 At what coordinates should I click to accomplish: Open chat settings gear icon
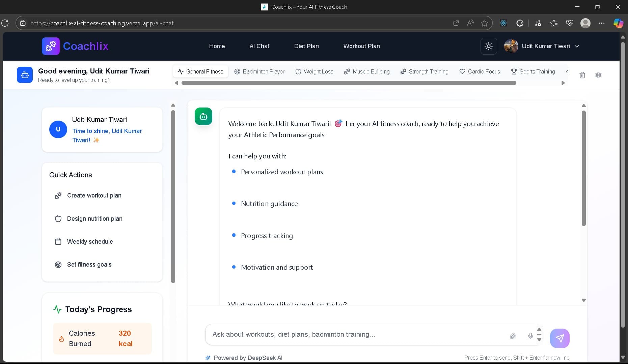(598, 75)
